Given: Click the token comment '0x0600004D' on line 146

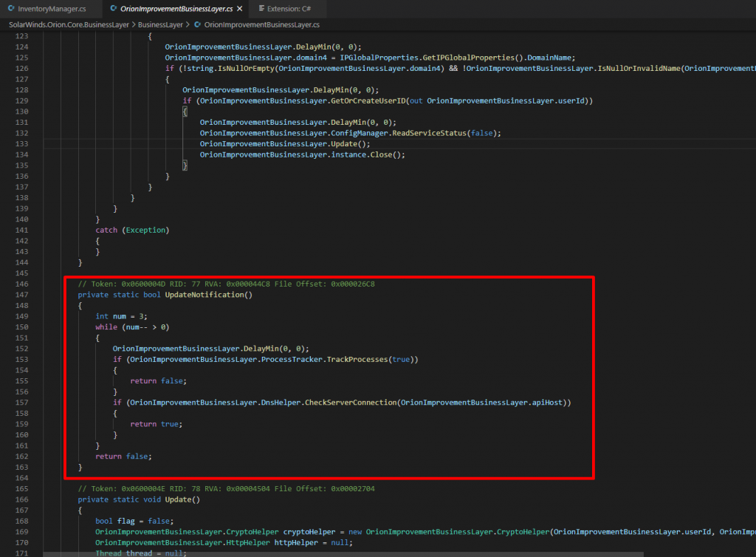Looking at the screenshot, I should coord(143,284).
